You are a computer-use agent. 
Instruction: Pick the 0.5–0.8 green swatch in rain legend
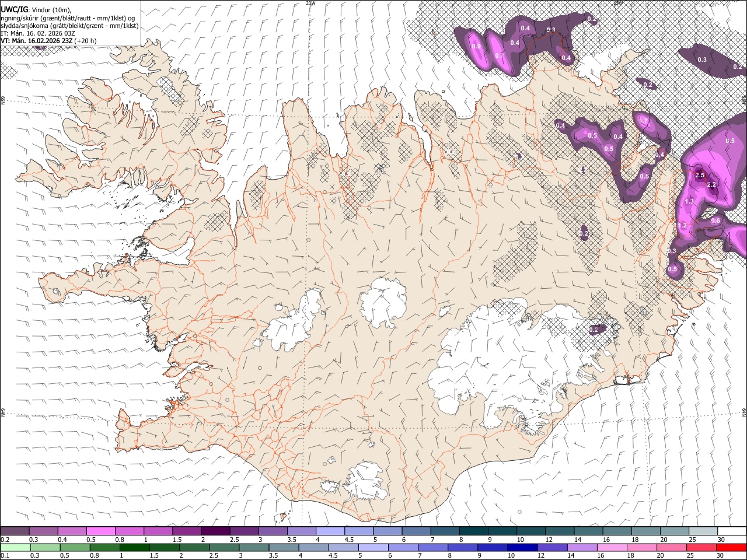click(x=74, y=547)
